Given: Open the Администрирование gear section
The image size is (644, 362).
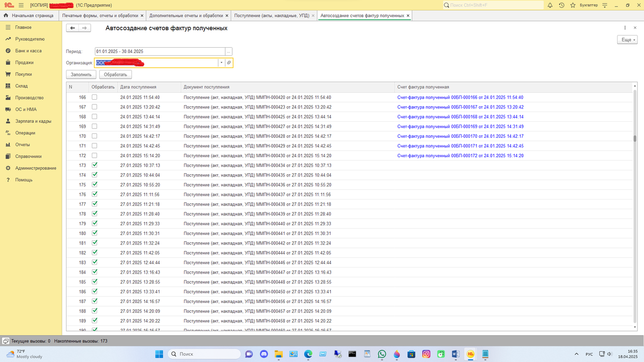Looking at the screenshot, I should pyautogui.click(x=35, y=168).
